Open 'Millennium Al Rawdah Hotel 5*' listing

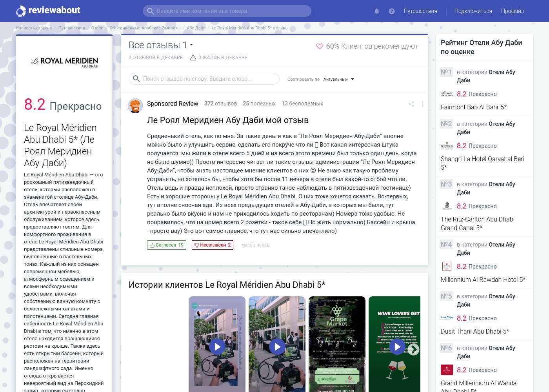point(483,279)
